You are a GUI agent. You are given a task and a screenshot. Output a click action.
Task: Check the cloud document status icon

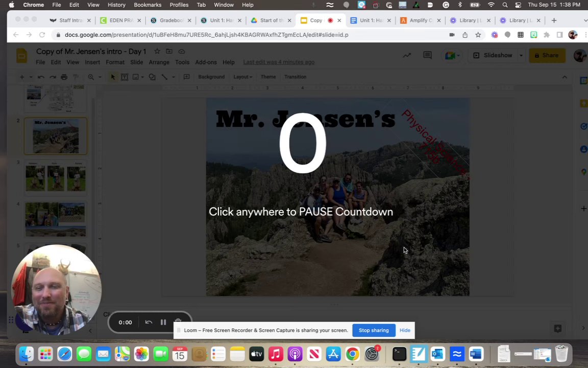coord(182,52)
